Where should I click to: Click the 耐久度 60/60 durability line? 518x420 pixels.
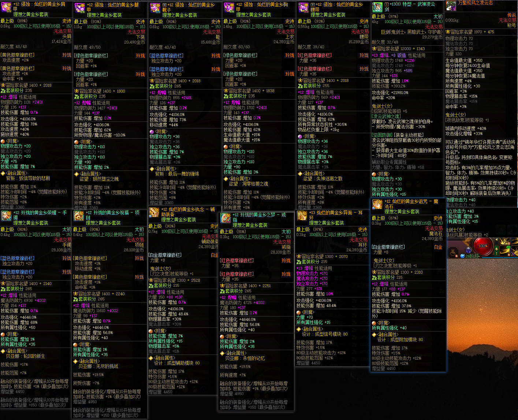pos(236,47)
